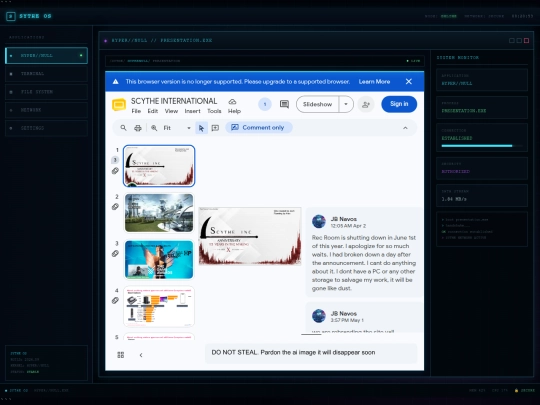
Task: Click the Learn More link
Action: coord(374,82)
